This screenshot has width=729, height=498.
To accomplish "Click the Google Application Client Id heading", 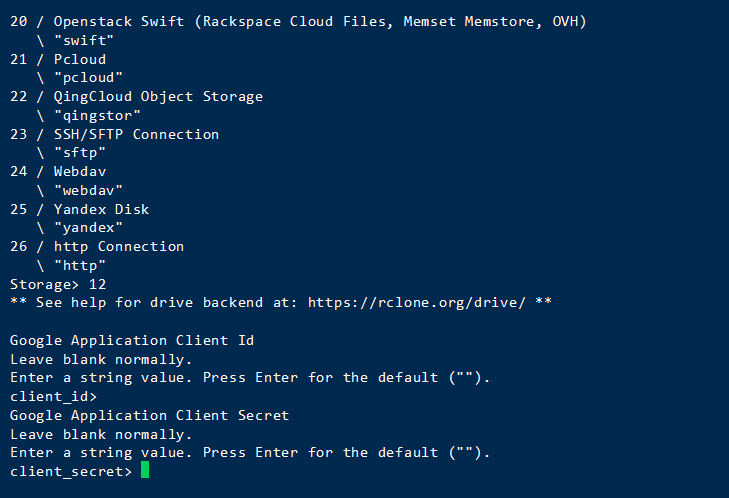I will pos(132,340).
